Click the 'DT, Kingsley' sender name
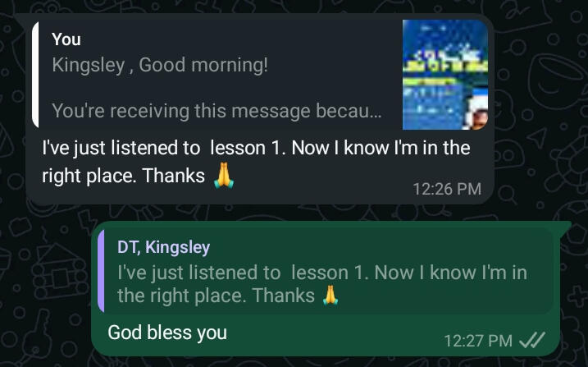 click(164, 247)
